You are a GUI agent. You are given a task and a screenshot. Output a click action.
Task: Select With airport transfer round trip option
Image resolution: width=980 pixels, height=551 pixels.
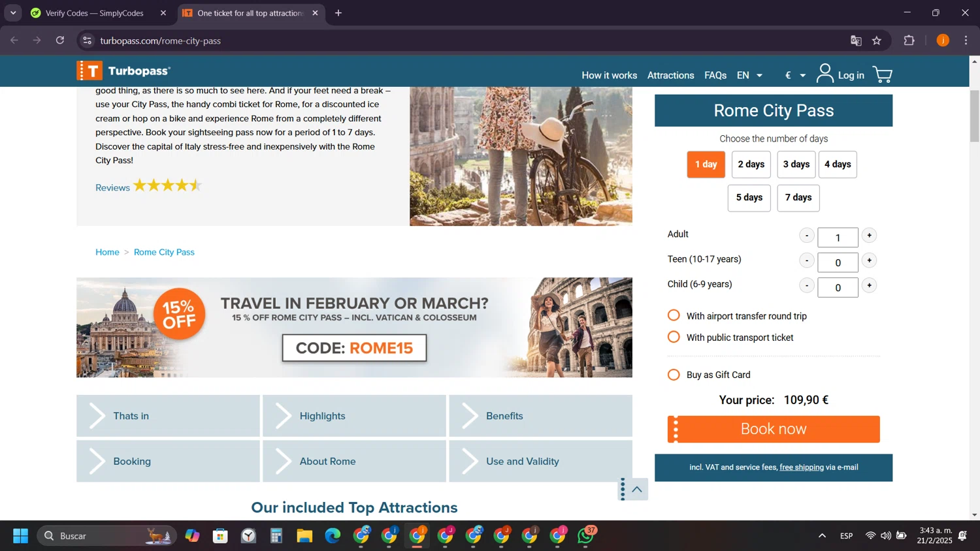[x=674, y=315]
